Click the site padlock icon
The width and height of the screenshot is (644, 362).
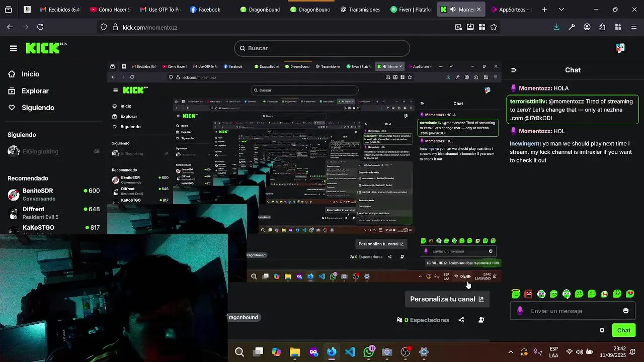[115, 27]
